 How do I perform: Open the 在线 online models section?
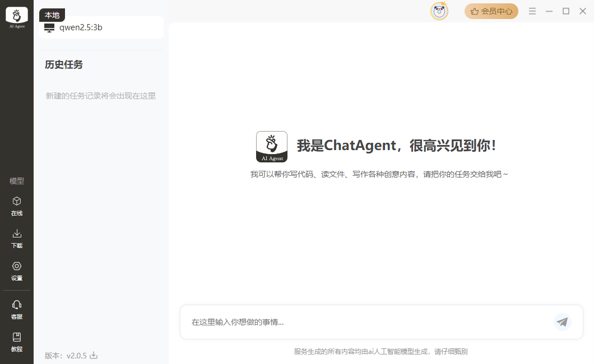(17, 206)
